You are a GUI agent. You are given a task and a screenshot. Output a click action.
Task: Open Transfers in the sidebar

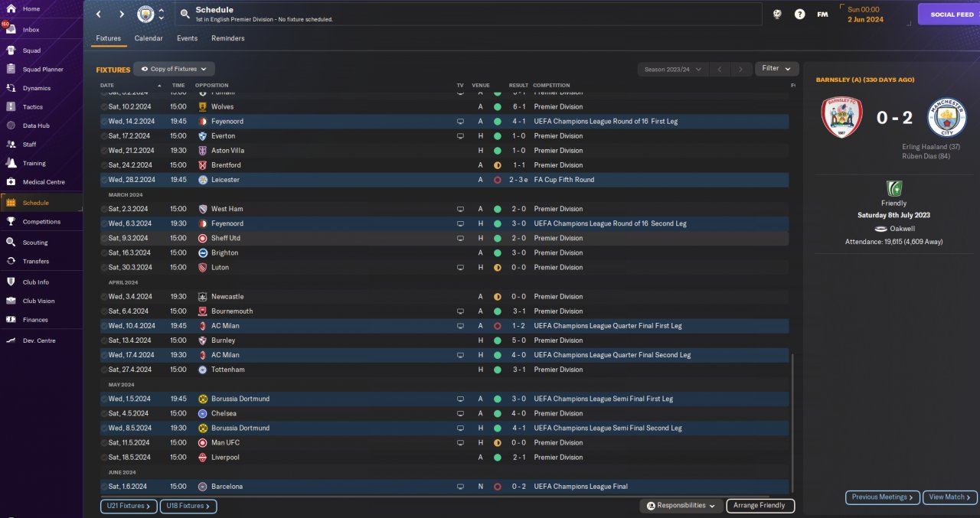(x=41, y=261)
